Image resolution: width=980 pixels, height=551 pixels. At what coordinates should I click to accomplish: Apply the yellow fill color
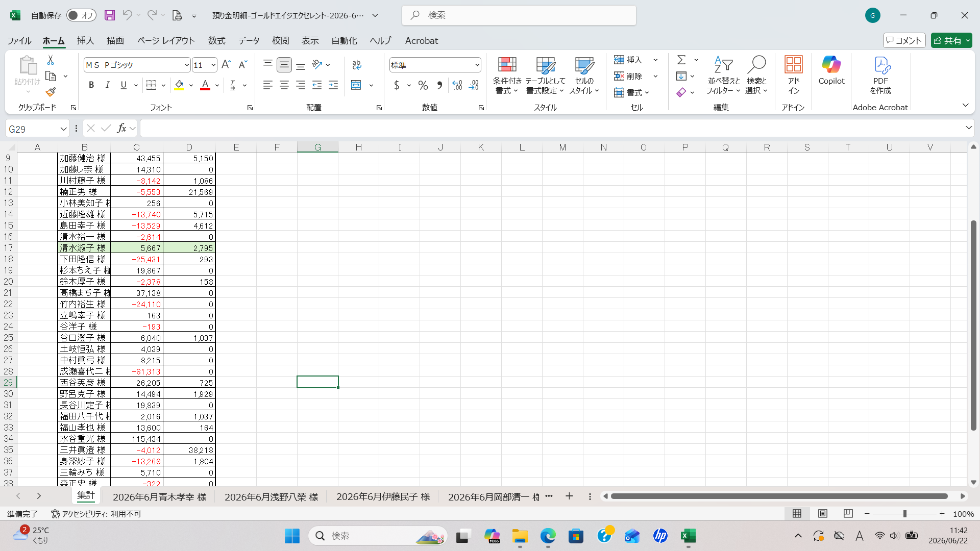(x=179, y=85)
